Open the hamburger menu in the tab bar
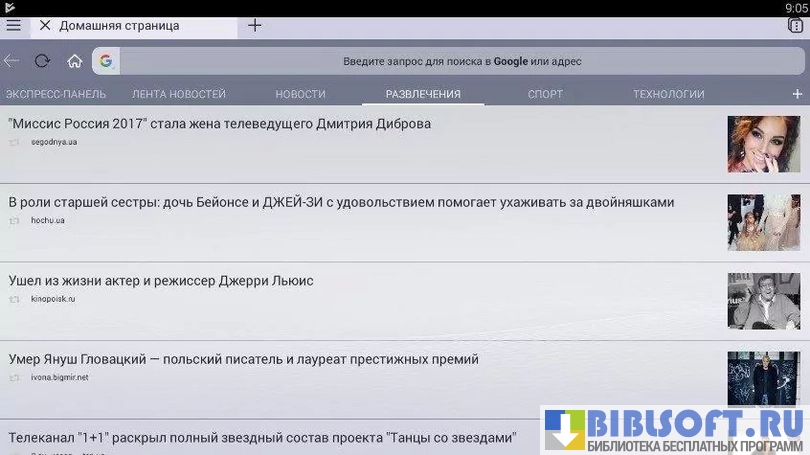The image size is (810, 455). [x=13, y=26]
